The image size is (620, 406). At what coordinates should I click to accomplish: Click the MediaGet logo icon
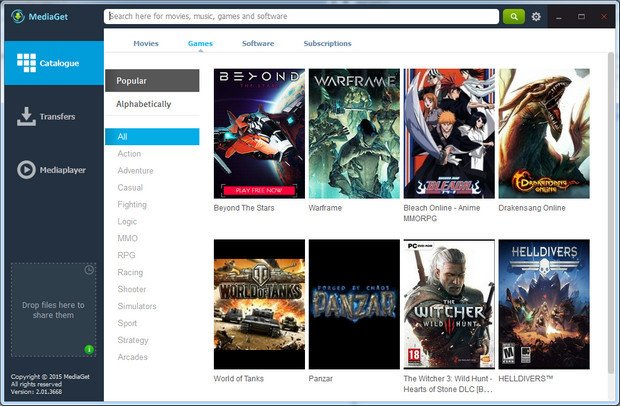pyautogui.click(x=18, y=16)
